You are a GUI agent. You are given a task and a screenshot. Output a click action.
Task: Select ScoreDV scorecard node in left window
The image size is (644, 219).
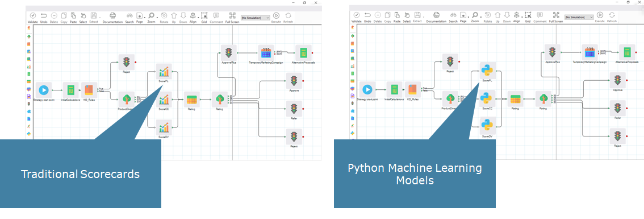click(x=164, y=127)
